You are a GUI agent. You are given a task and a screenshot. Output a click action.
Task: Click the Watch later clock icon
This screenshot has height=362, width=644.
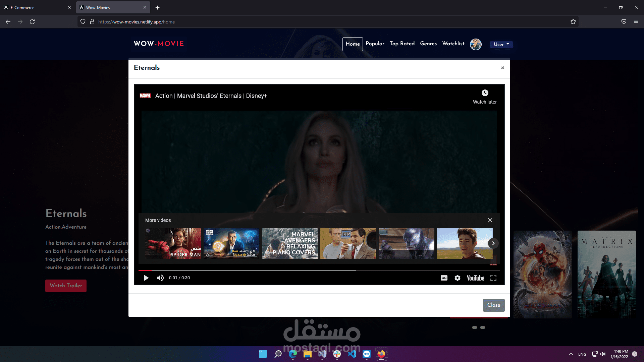tap(485, 93)
